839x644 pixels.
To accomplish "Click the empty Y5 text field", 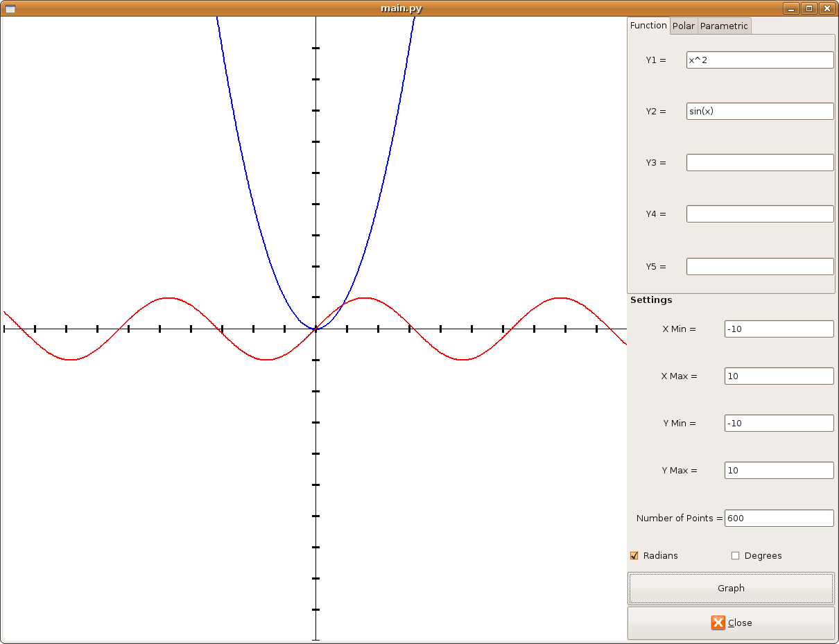I will (x=760, y=266).
